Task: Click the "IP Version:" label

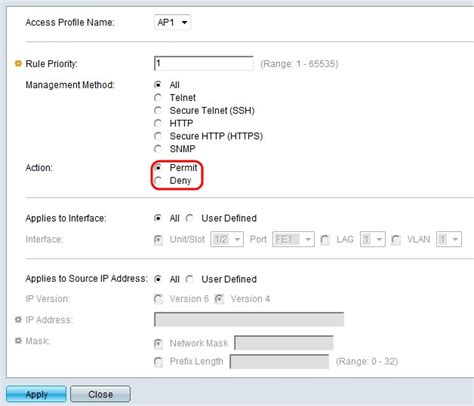Action: tap(48, 299)
